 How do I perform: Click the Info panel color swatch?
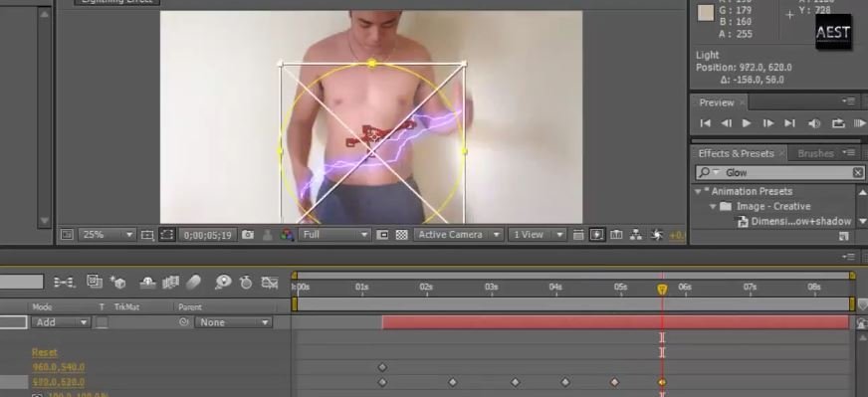click(705, 13)
